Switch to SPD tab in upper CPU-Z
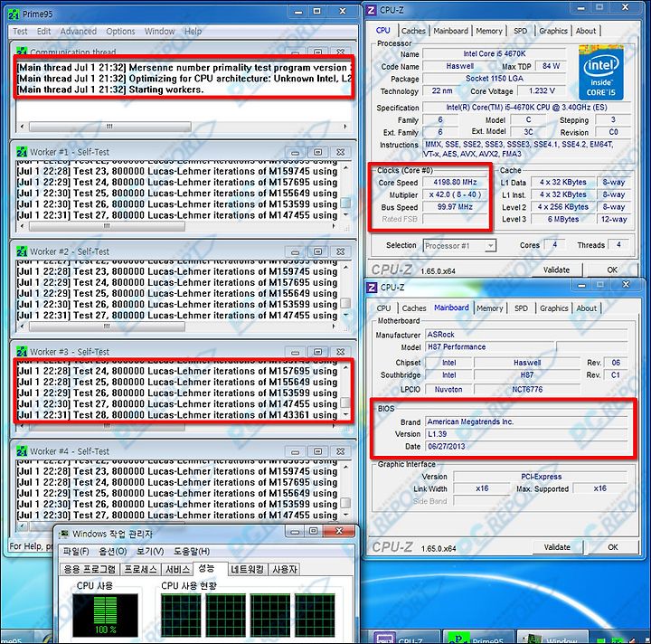The image size is (651, 644). pos(520,31)
